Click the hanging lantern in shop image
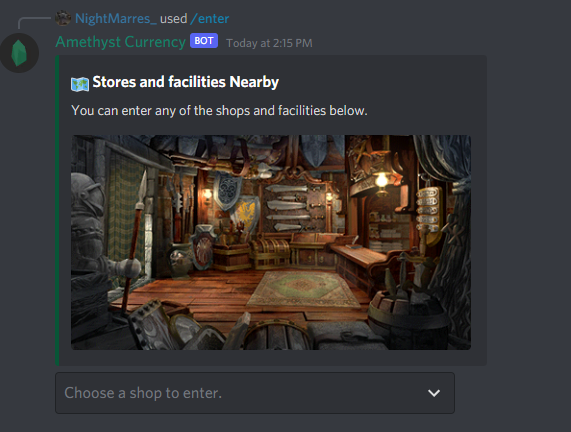The width and height of the screenshot is (571, 432). pos(382,178)
